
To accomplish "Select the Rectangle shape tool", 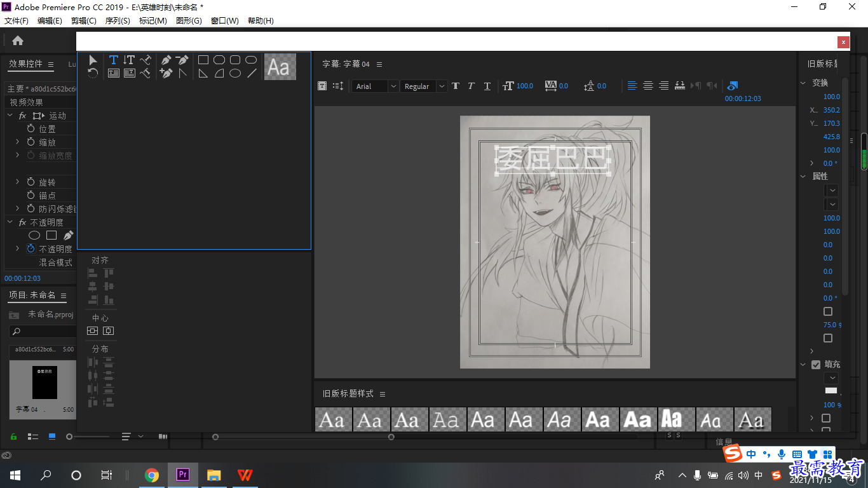I will tap(203, 60).
